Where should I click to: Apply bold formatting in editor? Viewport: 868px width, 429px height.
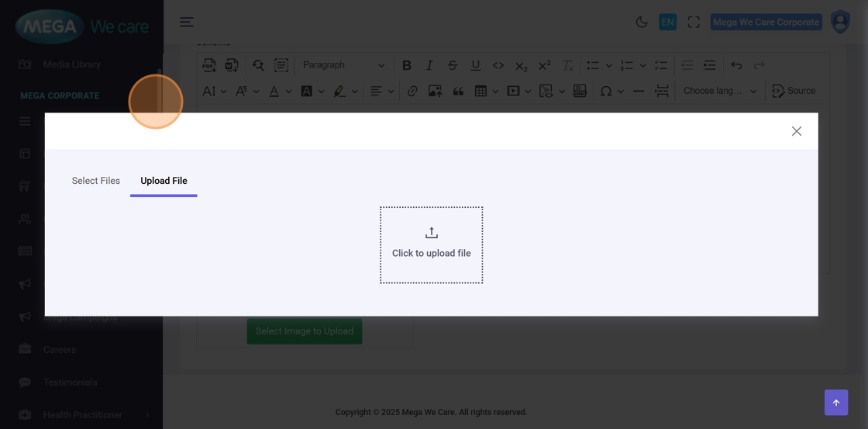click(x=406, y=65)
